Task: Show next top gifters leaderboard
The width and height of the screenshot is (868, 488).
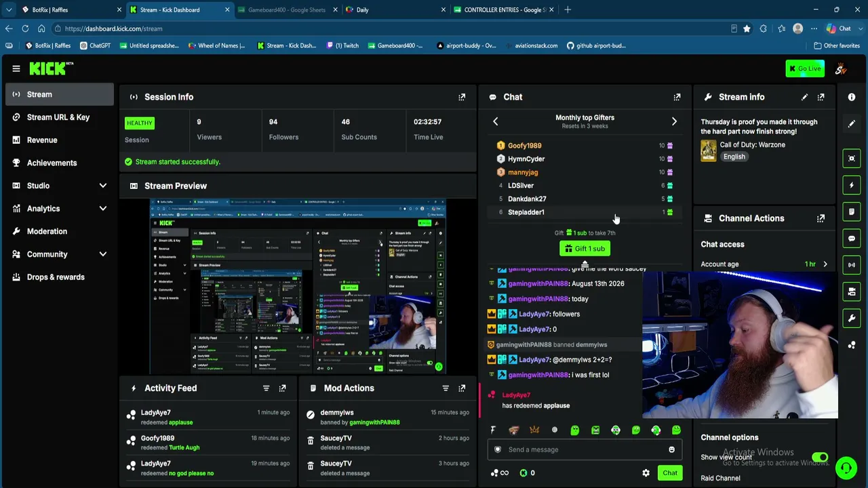Action: [x=674, y=121]
